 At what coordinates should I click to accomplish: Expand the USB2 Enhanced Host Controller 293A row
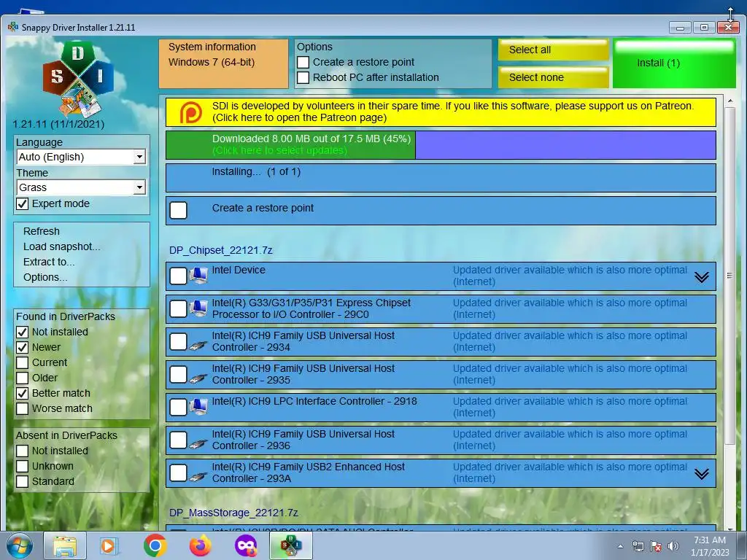click(701, 474)
